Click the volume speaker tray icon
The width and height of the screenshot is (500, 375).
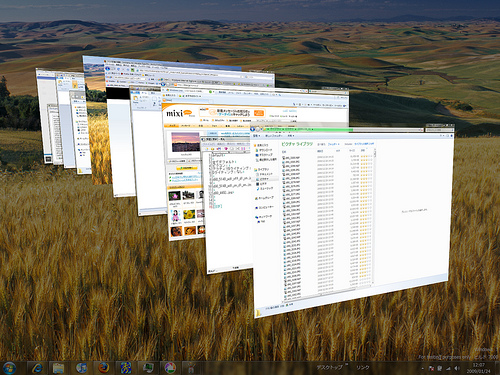coord(457,368)
